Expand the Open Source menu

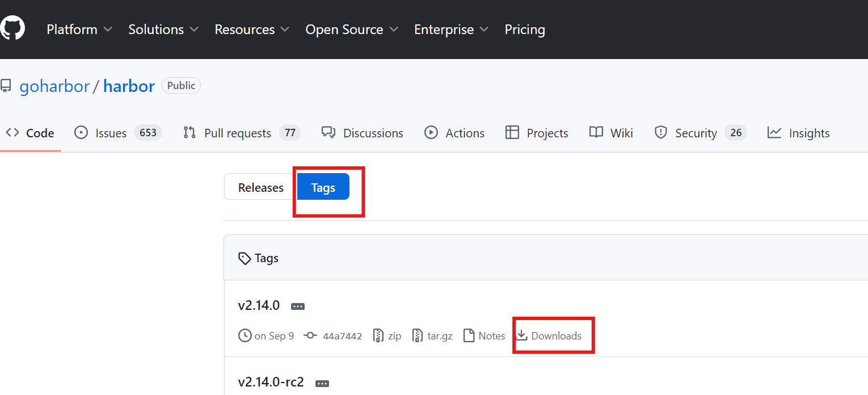point(352,30)
